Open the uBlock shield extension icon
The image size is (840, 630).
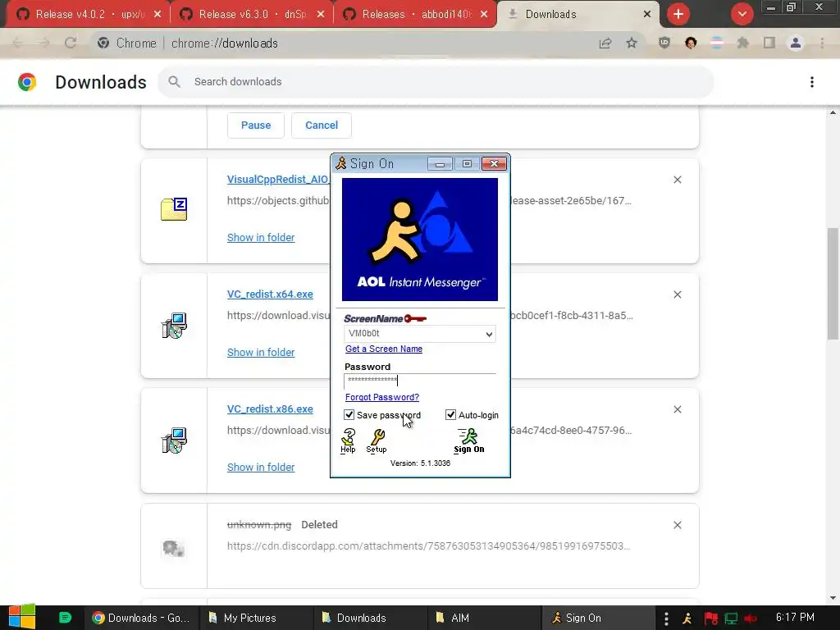pos(664,43)
